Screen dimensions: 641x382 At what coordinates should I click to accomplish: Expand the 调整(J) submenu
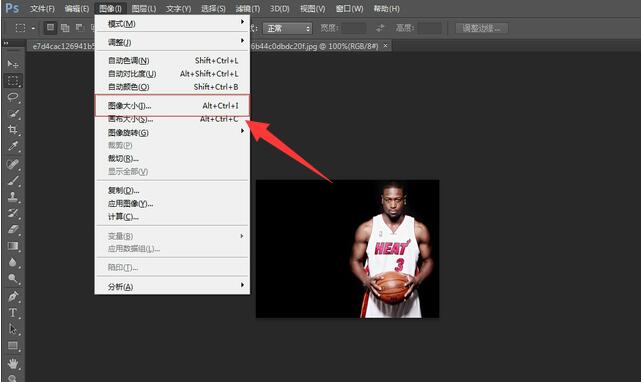172,42
